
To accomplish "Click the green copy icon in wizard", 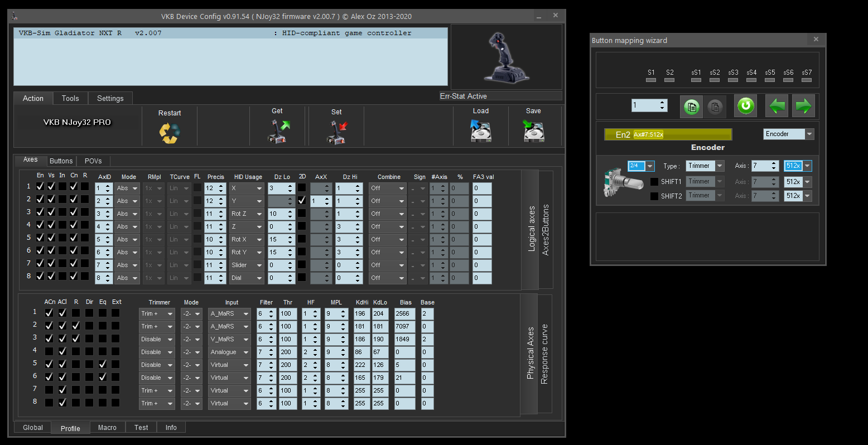I will (691, 106).
